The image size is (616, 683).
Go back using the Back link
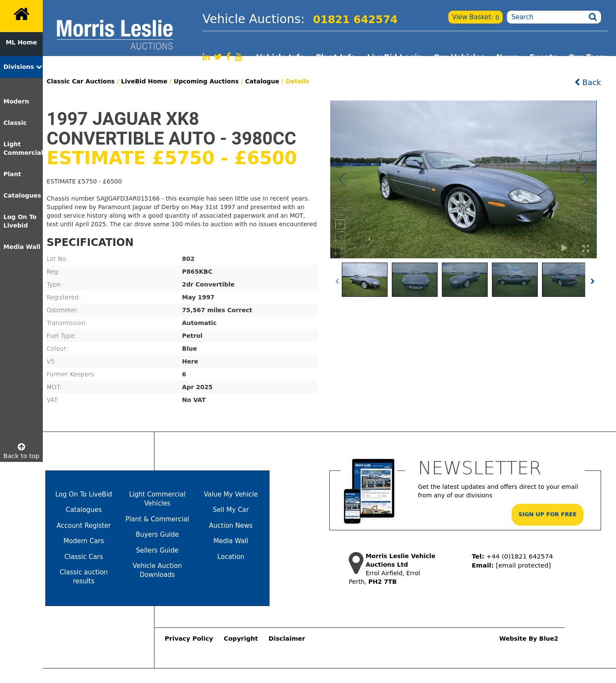(x=588, y=83)
